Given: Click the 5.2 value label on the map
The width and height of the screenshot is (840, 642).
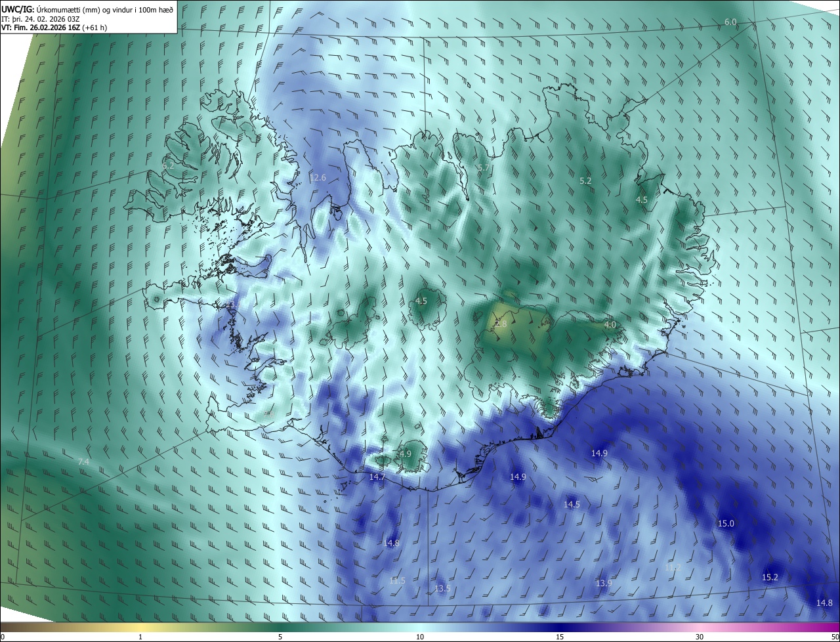Looking at the screenshot, I should 585,180.
